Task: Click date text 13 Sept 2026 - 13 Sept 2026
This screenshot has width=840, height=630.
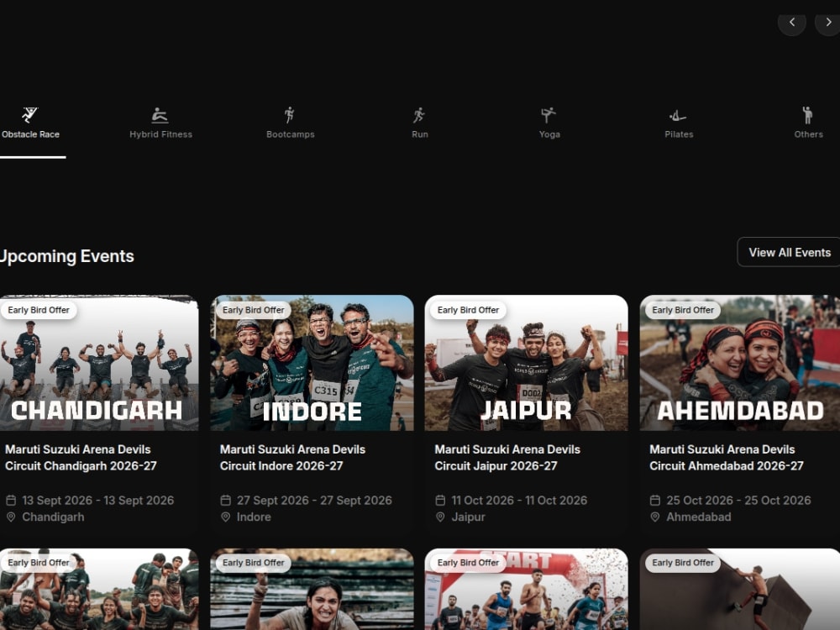Action: coord(98,501)
